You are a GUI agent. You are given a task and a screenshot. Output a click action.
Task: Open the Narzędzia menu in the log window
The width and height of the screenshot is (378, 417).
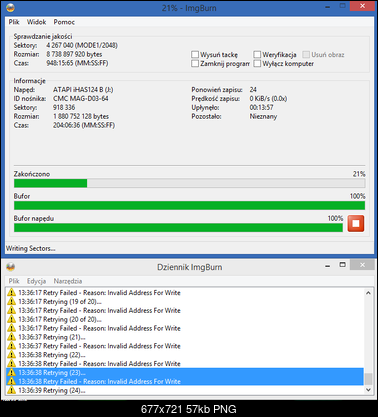[68, 281]
